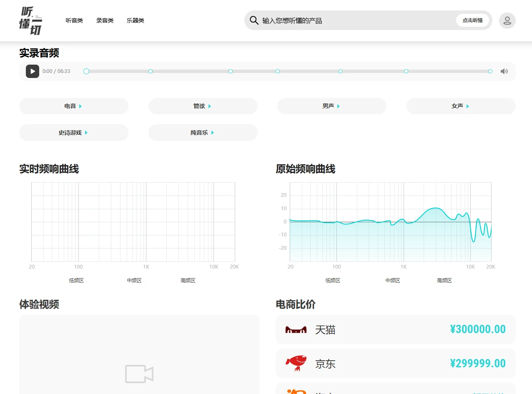Open the 听音类 menu
The image size is (532, 394).
click(x=74, y=20)
